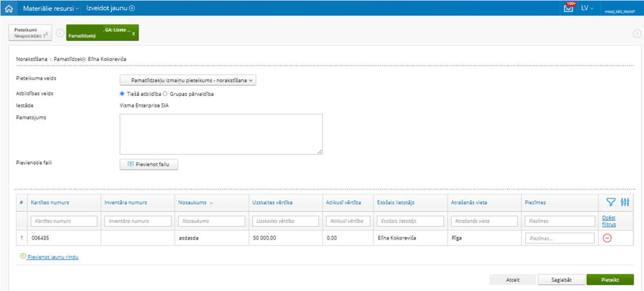Viewport: 644px width, 291px height.
Task: Close the green Pamatlīdzekļi tab with X
Action: tap(133, 33)
